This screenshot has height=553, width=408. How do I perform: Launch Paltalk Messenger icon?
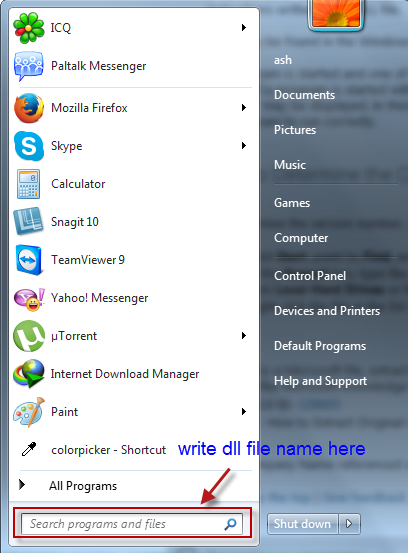29,66
